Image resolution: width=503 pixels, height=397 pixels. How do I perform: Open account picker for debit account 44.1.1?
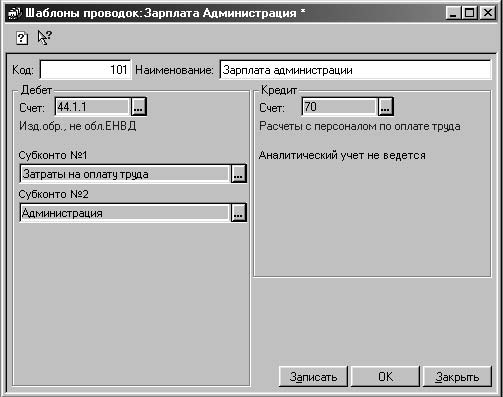click(139, 107)
